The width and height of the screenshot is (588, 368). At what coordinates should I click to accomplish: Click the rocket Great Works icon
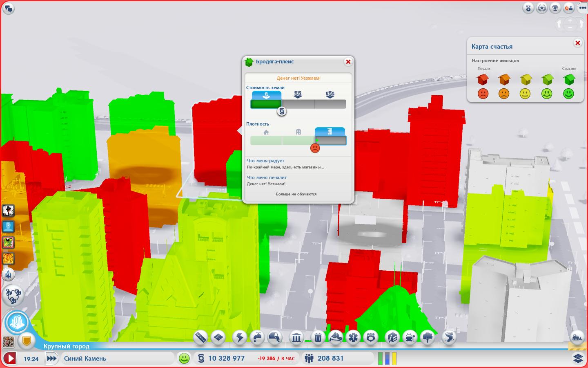(x=8, y=274)
